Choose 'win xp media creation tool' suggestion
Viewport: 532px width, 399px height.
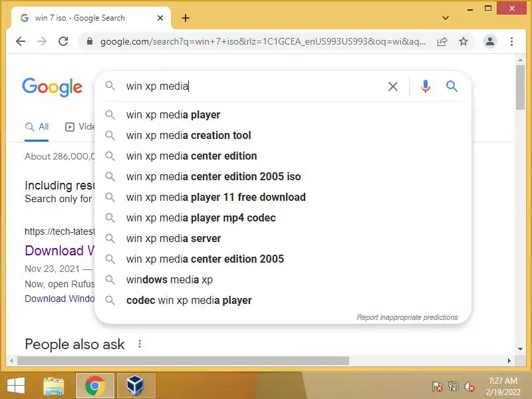tap(283, 136)
